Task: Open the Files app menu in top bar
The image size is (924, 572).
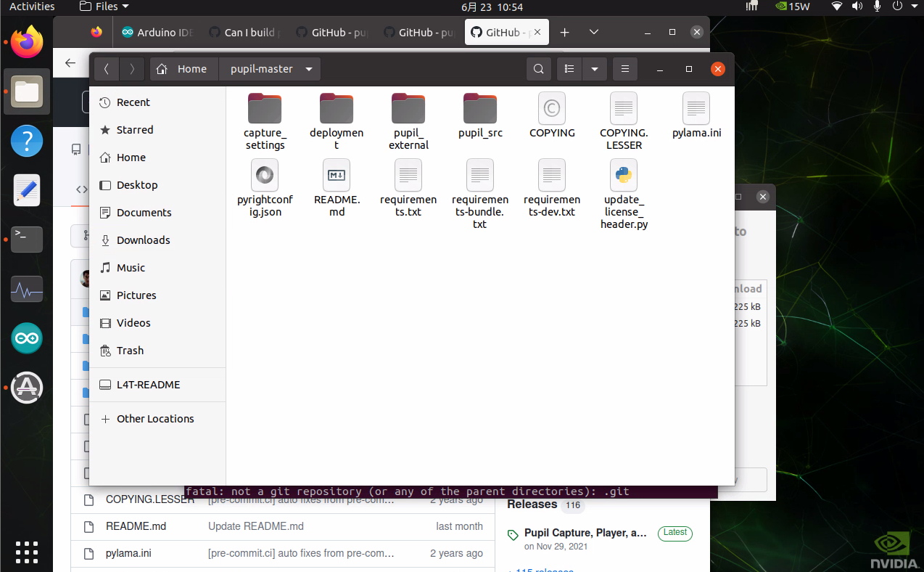Action: click(104, 7)
